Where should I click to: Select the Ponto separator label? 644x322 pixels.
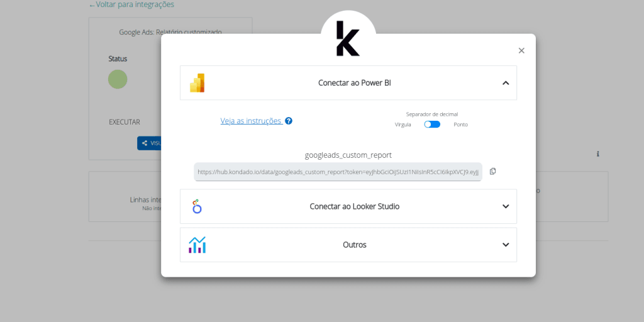(460, 125)
